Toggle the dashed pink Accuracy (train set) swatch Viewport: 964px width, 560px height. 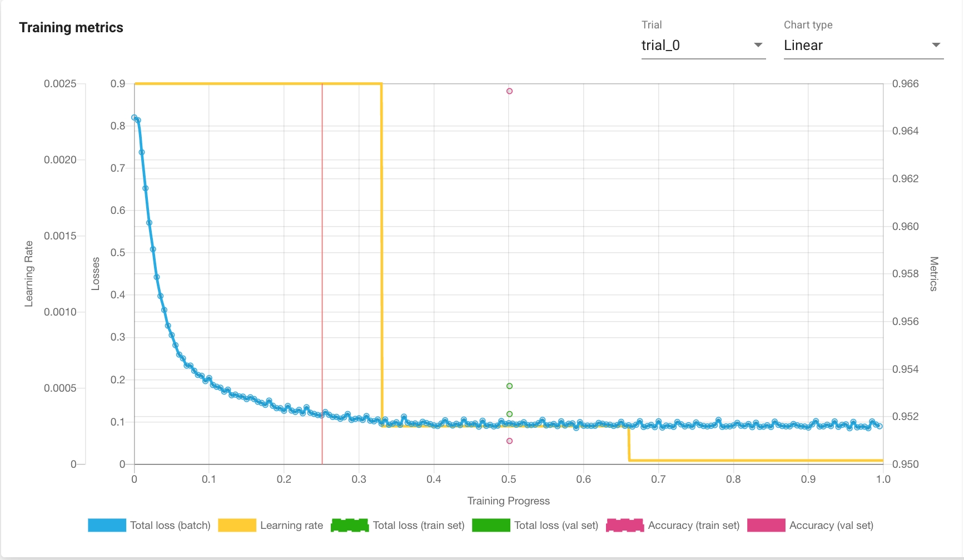(625, 526)
